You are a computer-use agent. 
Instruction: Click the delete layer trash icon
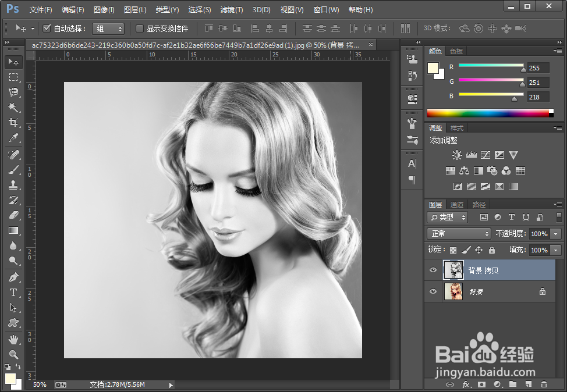544,384
